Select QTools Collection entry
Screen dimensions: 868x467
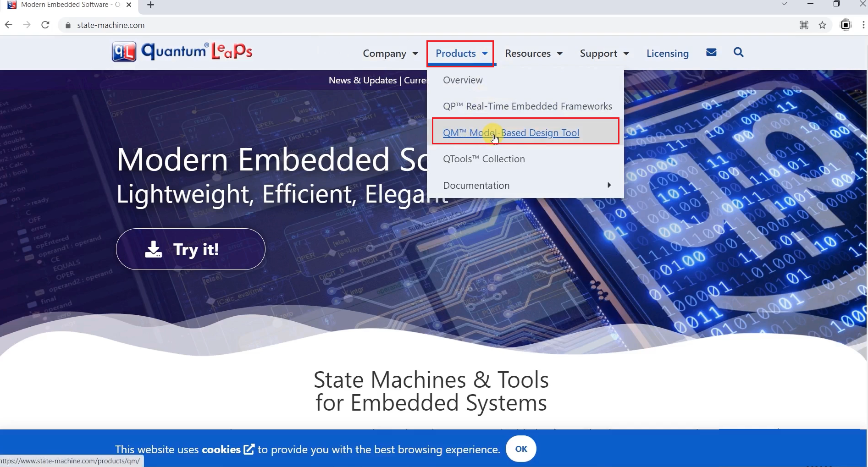point(484,159)
